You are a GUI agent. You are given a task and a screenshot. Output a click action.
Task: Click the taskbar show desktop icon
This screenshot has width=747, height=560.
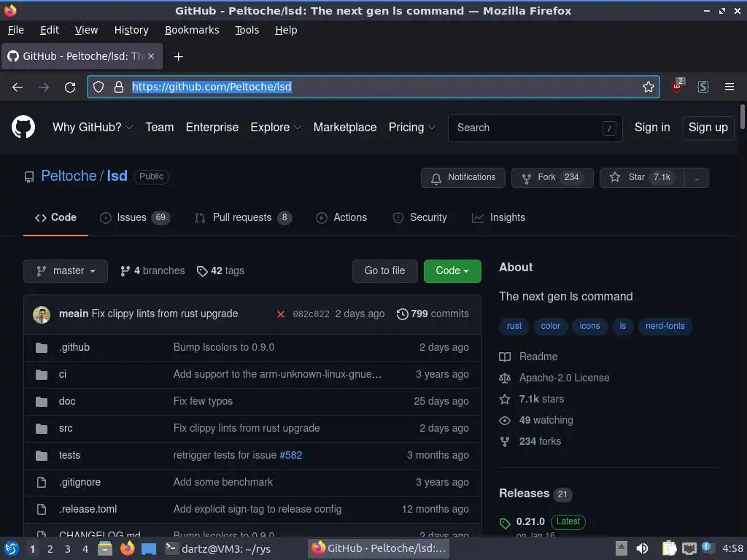[x=149, y=549]
